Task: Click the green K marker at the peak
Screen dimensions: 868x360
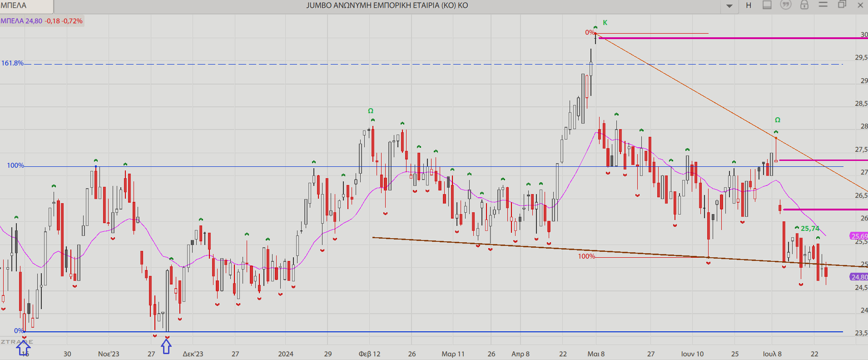Action: (605, 23)
